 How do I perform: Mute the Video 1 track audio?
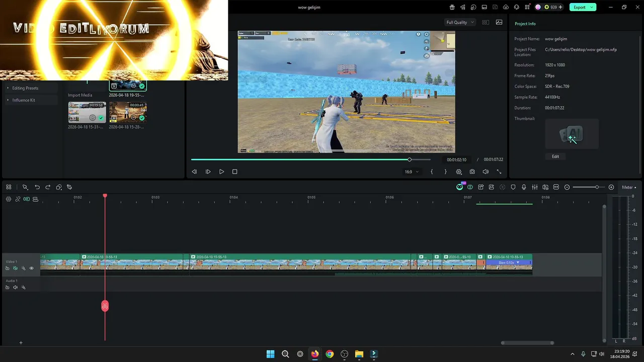tap(16, 268)
